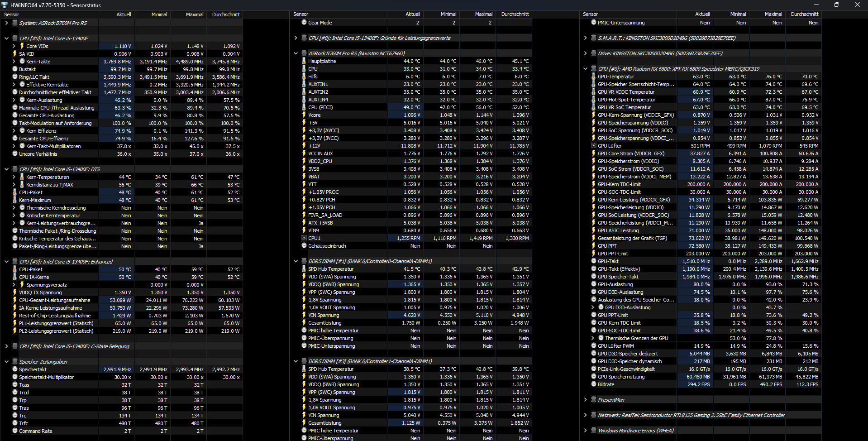The height and width of the screenshot is (441, 868).
Task: Select the Gründe für Leistungsgrenzwerte group row
Action: point(379,38)
